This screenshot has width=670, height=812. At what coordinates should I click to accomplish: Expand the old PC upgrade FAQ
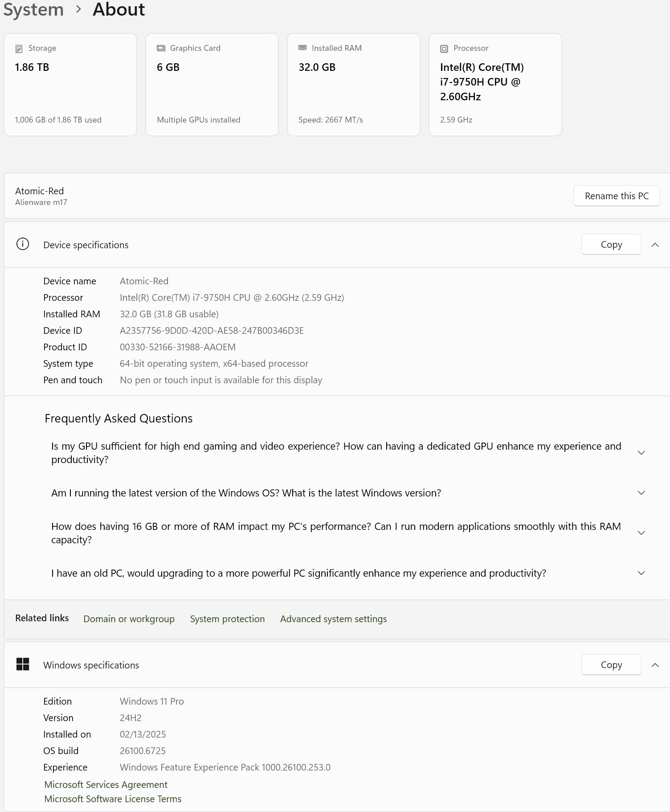[641, 573]
